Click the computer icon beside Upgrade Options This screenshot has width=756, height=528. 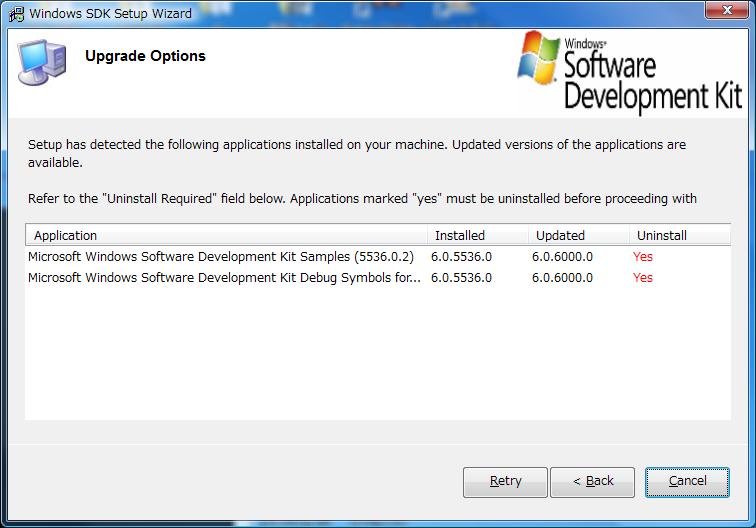(x=43, y=64)
